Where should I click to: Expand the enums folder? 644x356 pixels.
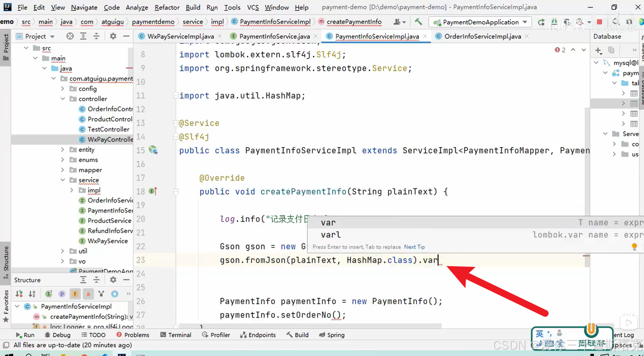pos(63,160)
